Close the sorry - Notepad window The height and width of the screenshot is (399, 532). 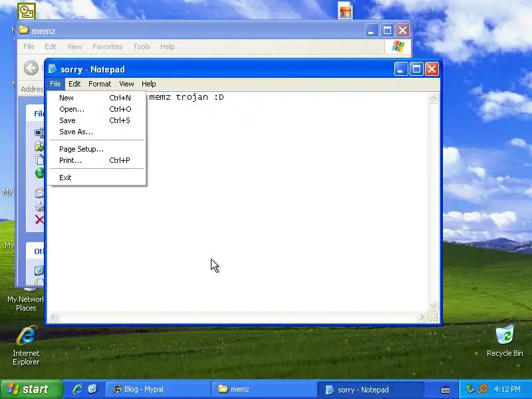pos(432,69)
